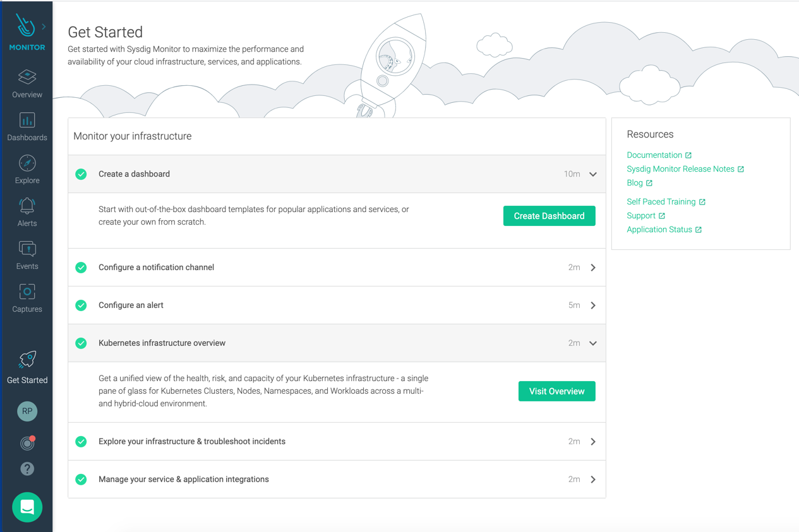Open the Captures target icon
This screenshot has width=799, height=532.
(27, 292)
